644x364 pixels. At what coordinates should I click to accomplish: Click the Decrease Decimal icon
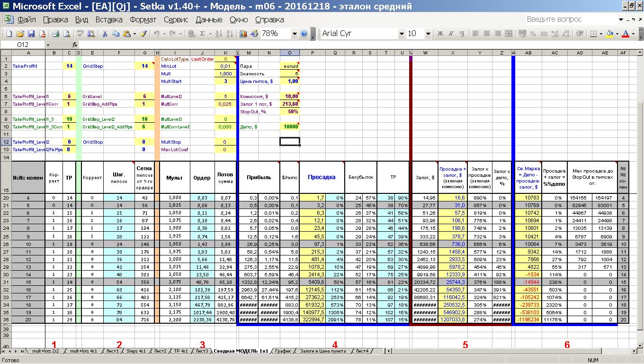[566, 34]
